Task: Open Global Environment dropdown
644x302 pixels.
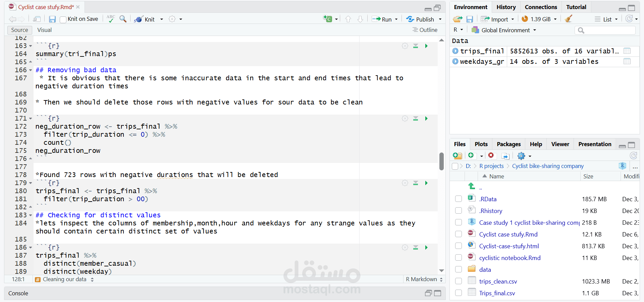Action: (504, 30)
